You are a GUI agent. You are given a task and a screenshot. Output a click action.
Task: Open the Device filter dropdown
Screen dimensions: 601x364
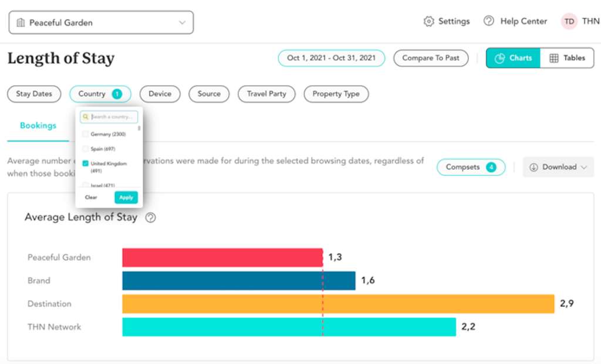point(160,94)
